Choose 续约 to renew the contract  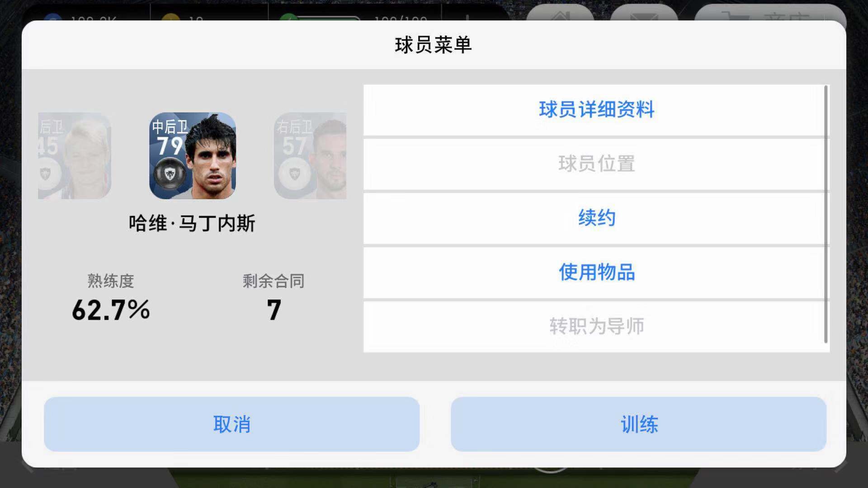click(596, 218)
